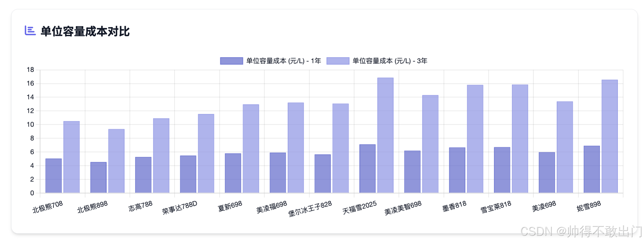Select the 1年 bar for 墨香818

[x=457, y=170]
